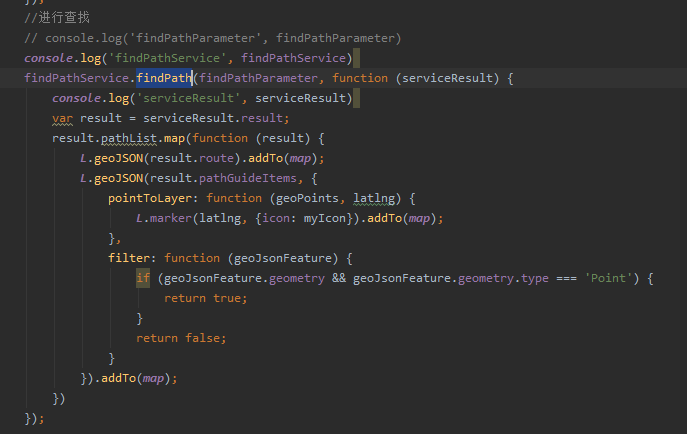Click 'geoPoints' function parameter
This screenshot has width=687, height=434.
tap(307, 198)
